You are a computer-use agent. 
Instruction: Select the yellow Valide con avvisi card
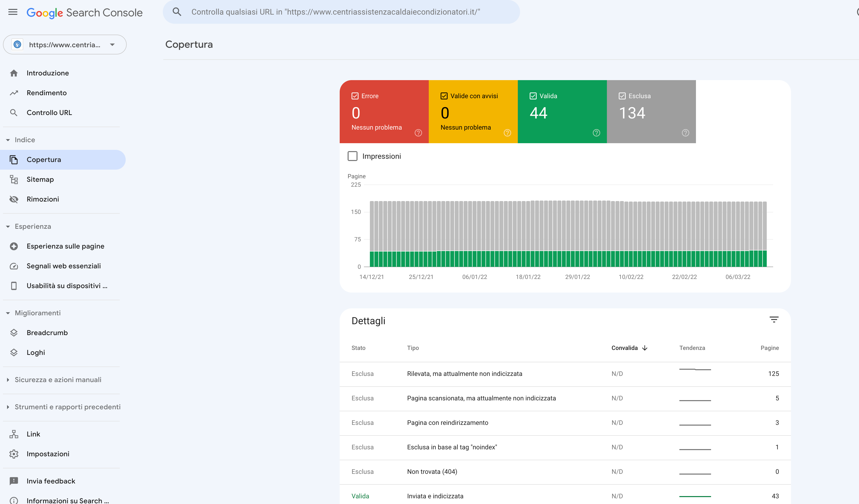pos(473,112)
